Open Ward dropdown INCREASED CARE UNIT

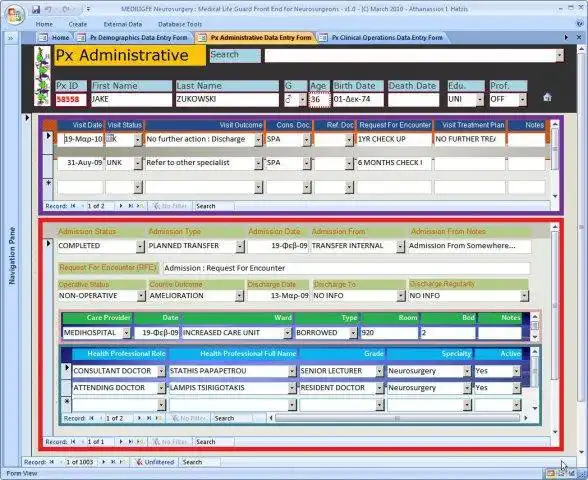tap(287, 333)
